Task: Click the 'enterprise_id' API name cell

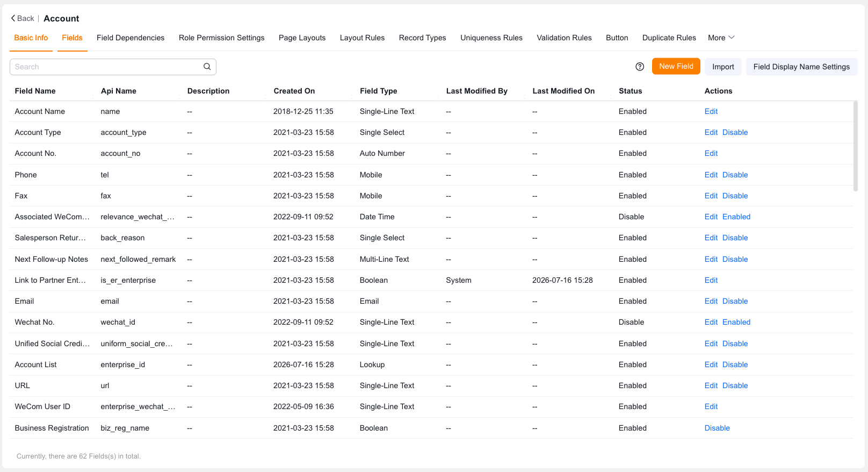Action: (x=122, y=364)
